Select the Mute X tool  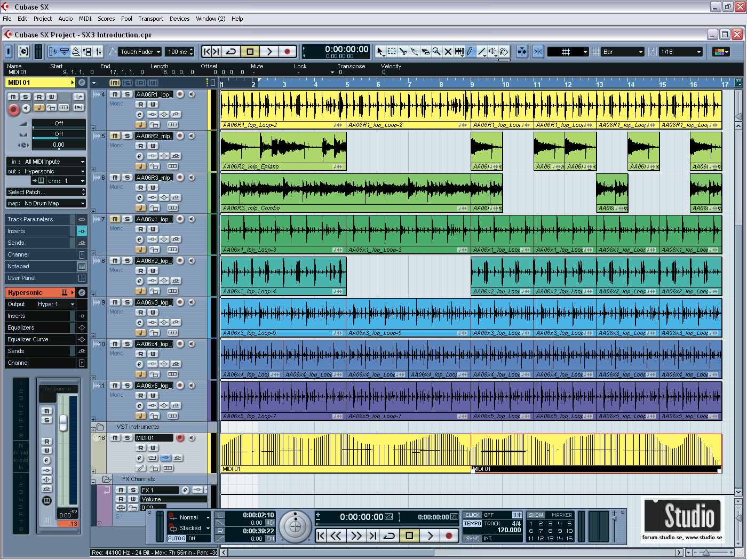[448, 52]
